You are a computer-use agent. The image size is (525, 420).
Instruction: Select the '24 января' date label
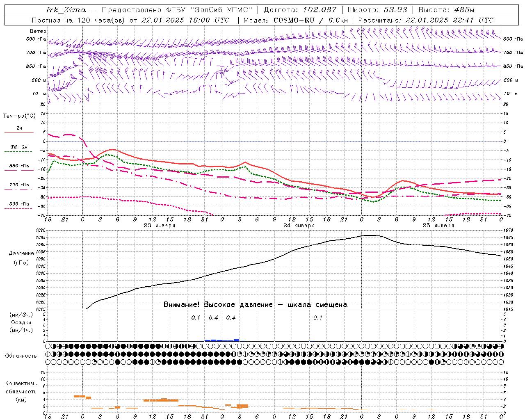tap(299, 226)
